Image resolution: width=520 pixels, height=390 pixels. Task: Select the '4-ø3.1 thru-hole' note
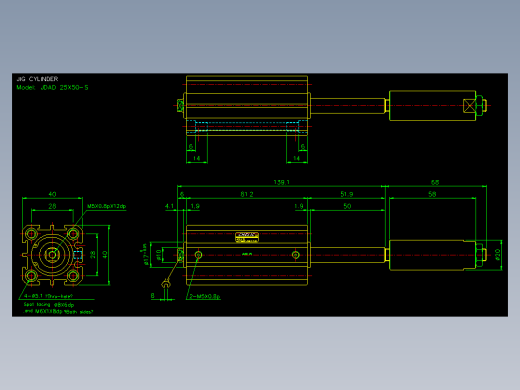tap(48, 296)
